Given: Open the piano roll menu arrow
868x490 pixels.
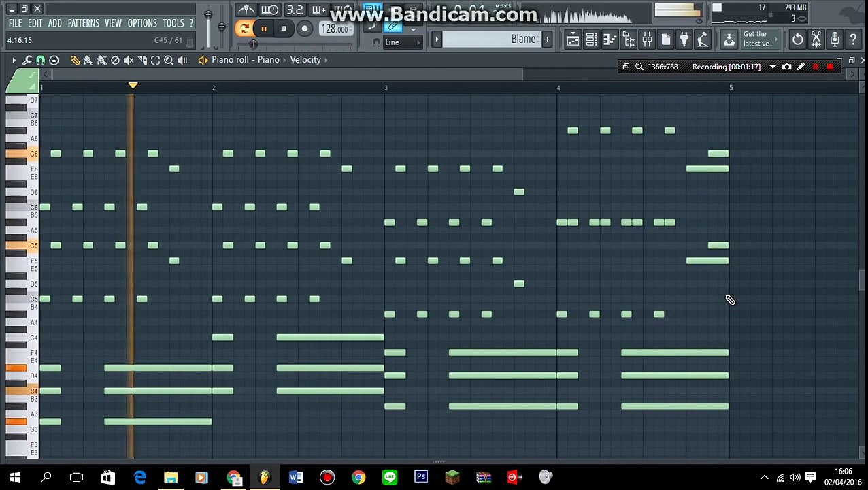Looking at the screenshot, I should 14,60.
